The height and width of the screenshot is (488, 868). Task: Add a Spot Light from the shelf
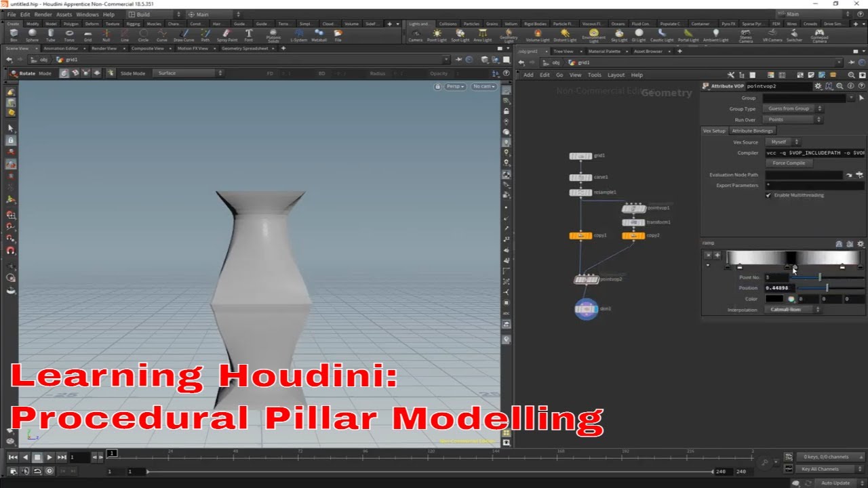[460, 35]
